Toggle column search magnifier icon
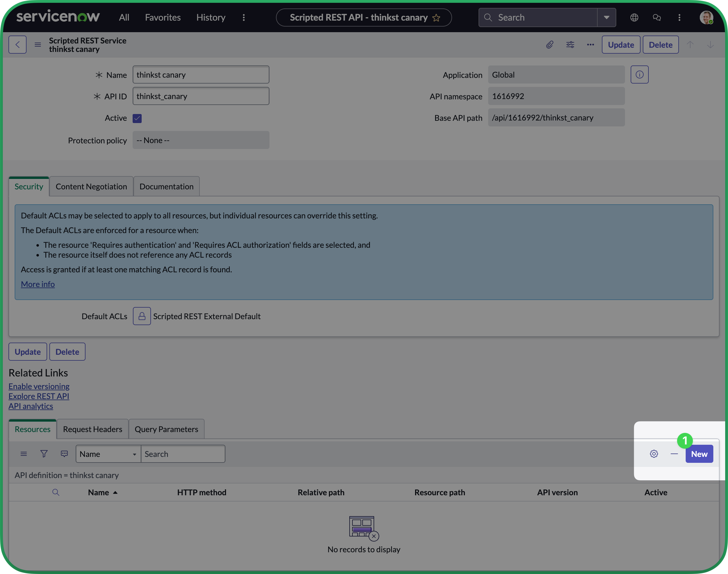Image resolution: width=728 pixels, height=574 pixels. 56,492
